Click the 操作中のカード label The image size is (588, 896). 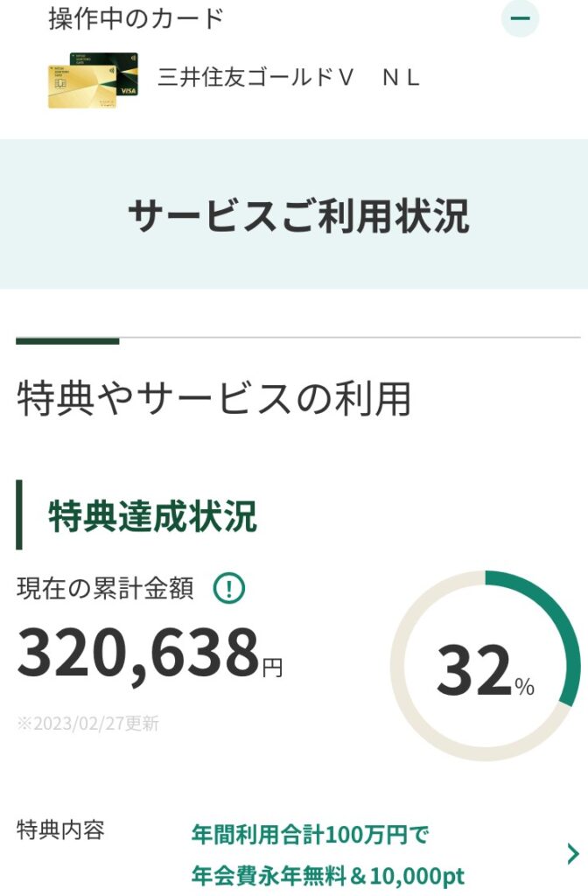coord(136,18)
